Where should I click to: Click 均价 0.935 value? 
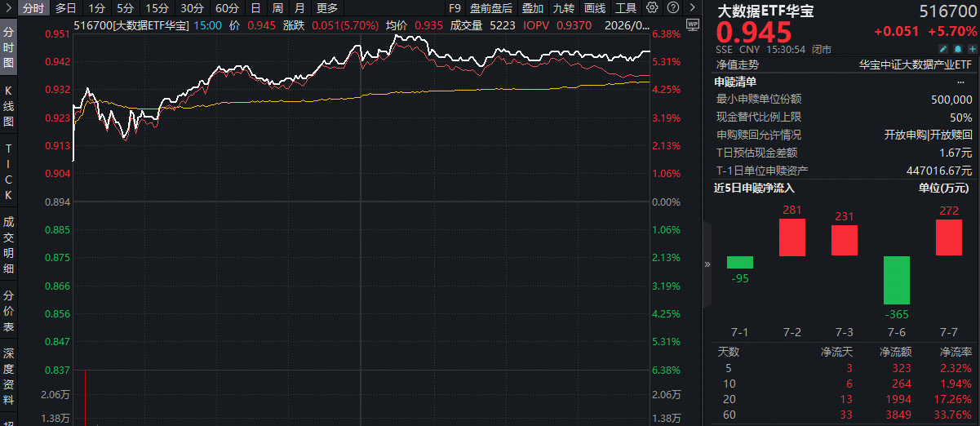coord(428,25)
